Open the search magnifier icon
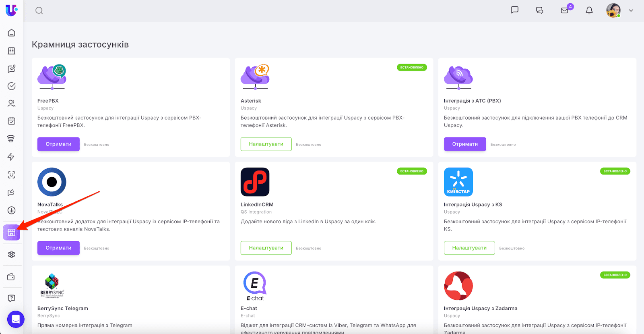 point(39,11)
